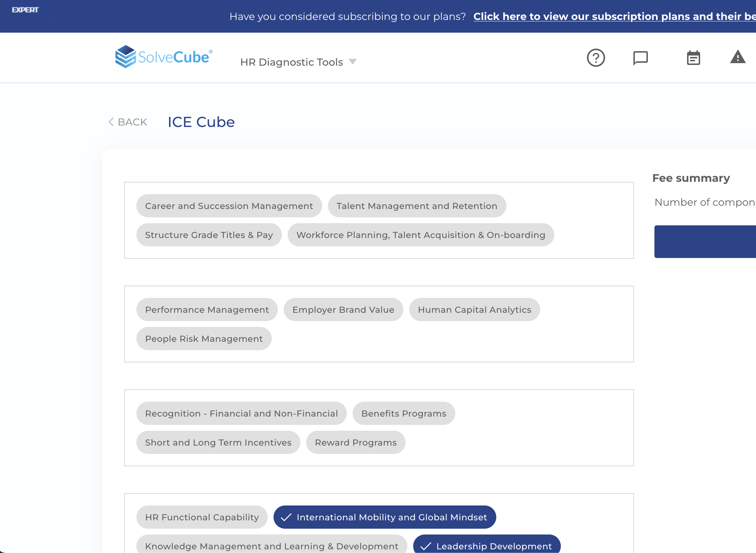Select Talent Management and Retention chip
Screen dimensions: 756x553
tap(417, 206)
